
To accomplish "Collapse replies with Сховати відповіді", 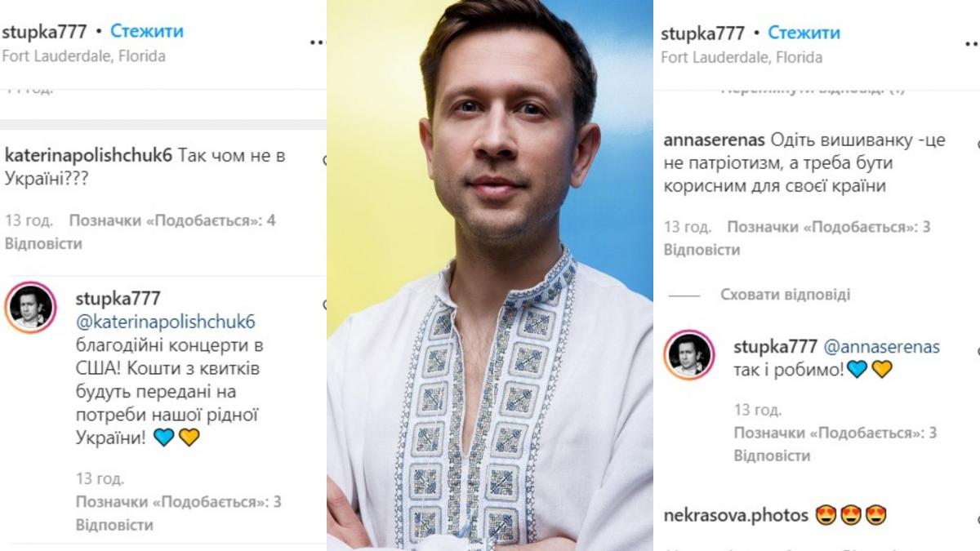I will (785, 294).
